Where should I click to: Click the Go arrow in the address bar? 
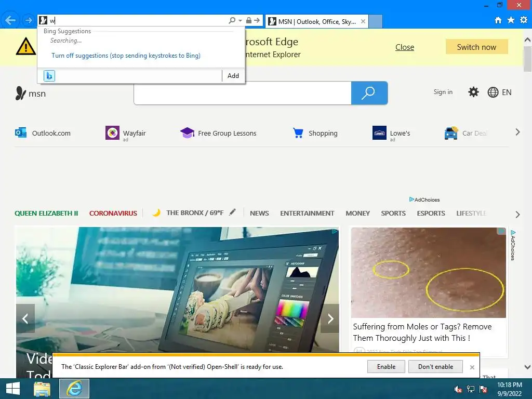coord(257,20)
